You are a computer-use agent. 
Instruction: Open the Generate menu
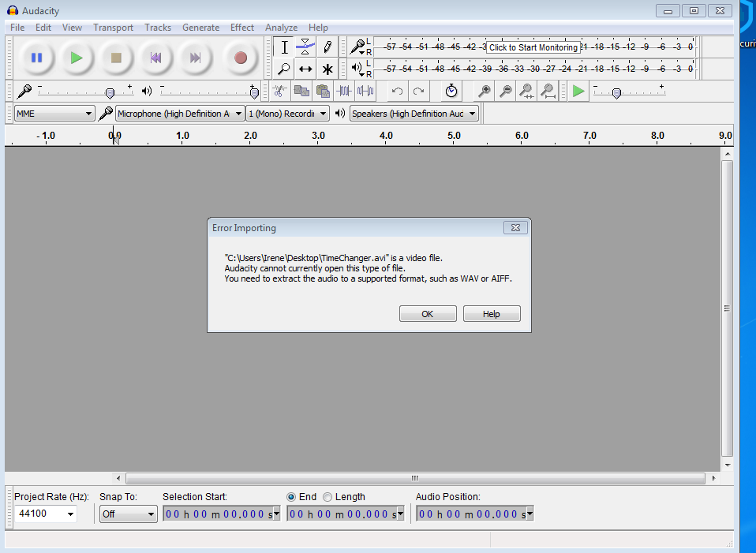coord(200,28)
